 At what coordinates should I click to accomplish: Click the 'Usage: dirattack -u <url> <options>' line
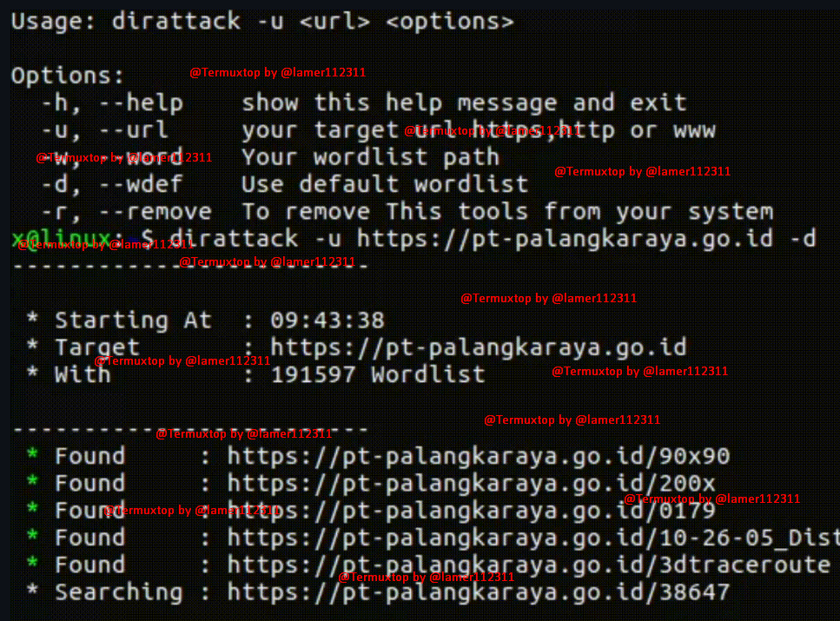click(262, 22)
